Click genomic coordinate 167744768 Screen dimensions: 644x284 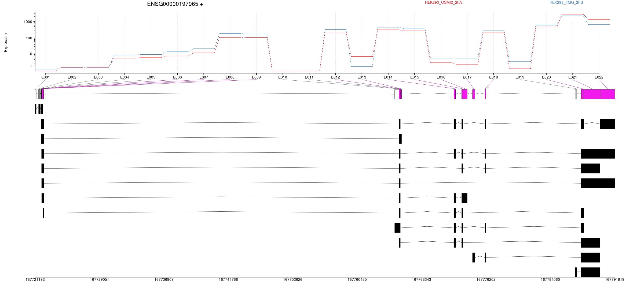[x=228, y=279]
